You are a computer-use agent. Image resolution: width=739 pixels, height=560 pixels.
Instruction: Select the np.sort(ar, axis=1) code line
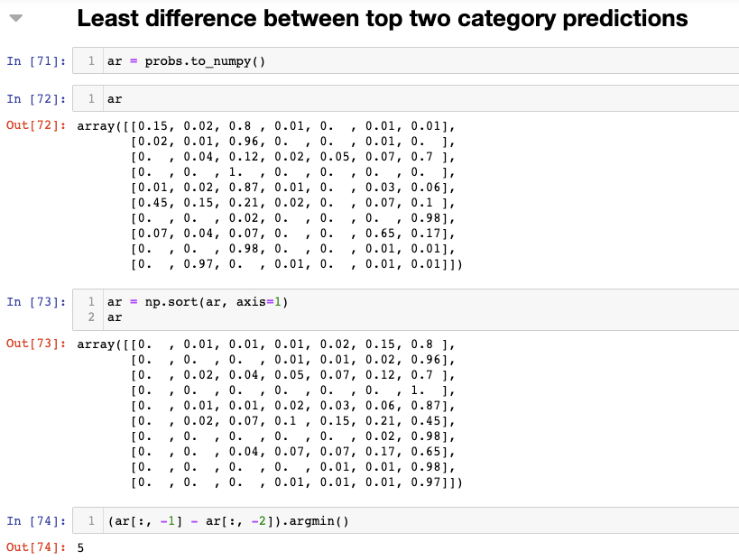coord(198,302)
